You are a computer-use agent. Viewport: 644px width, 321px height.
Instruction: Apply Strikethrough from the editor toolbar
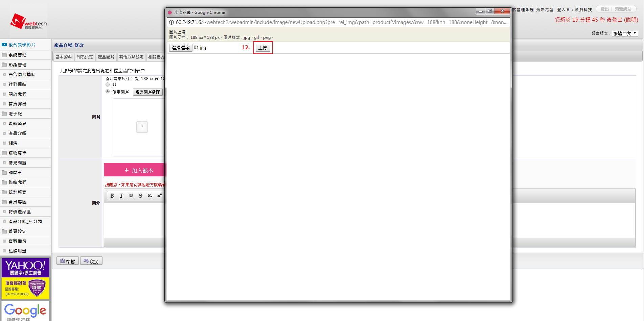pyautogui.click(x=140, y=196)
